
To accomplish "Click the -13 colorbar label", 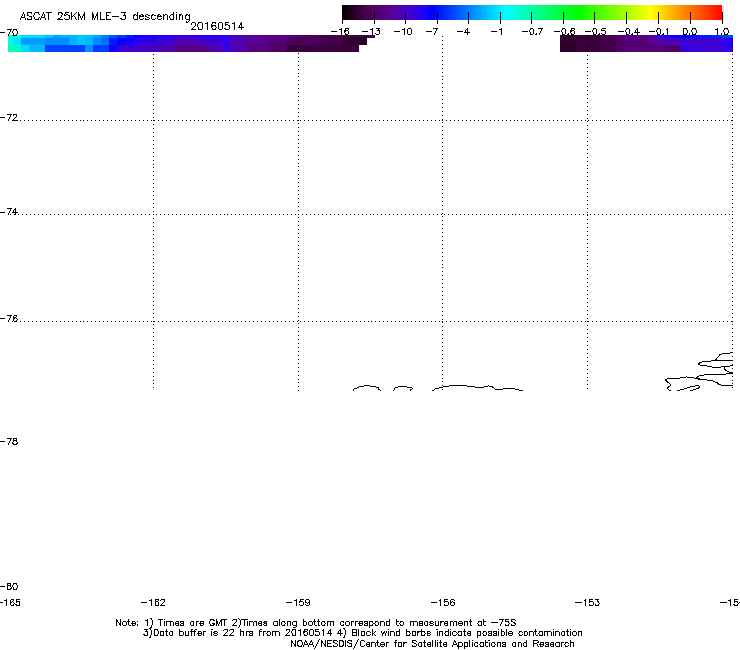I will point(371,32).
